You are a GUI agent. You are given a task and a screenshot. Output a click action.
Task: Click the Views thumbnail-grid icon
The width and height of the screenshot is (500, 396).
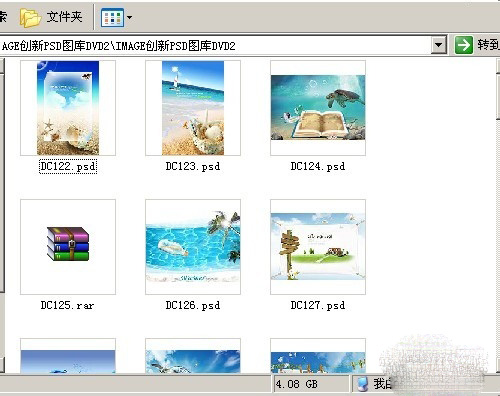[x=112, y=17]
